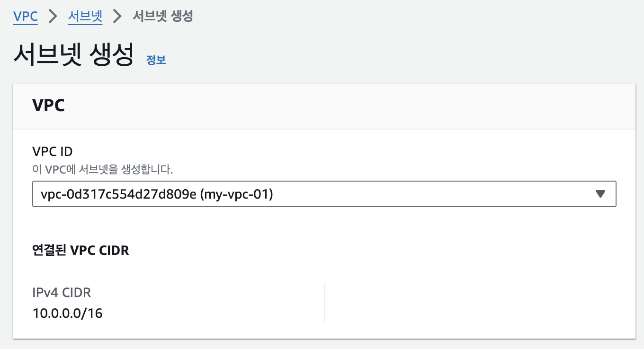Select the 10.0.0.0/16 CIDR value
The height and width of the screenshot is (349, 644).
pos(67,313)
